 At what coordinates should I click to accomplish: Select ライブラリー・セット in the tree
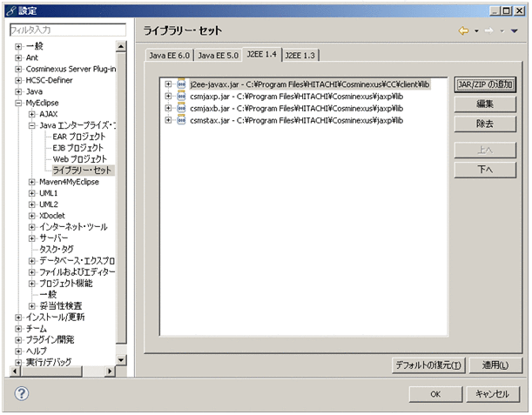82,171
